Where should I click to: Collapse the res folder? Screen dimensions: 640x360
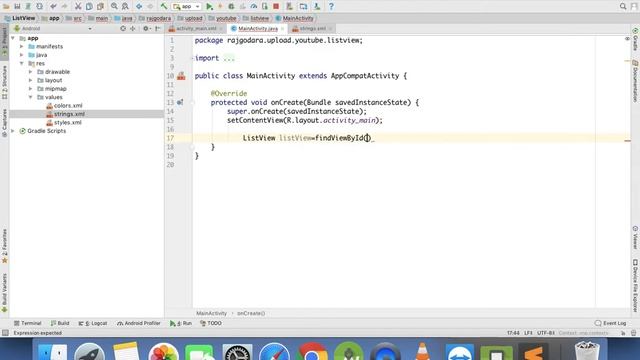[22, 63]
